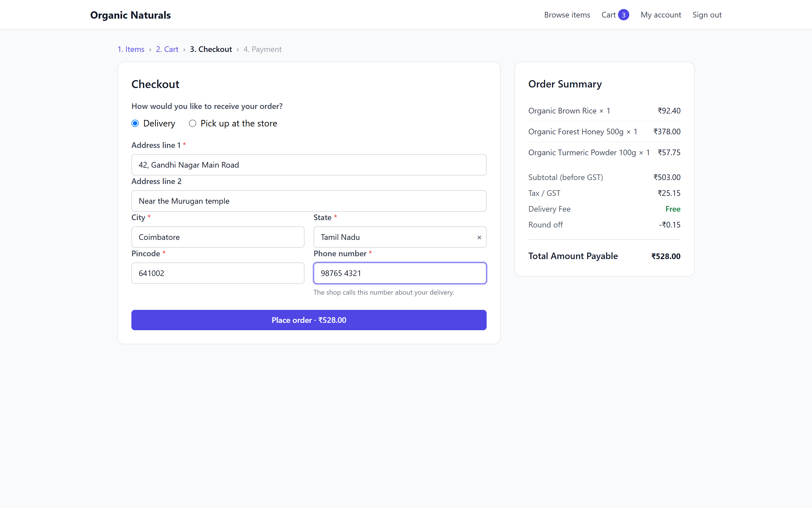Go back to 1. Items step
The image size is (812, 508).
[x=131, y=49]
